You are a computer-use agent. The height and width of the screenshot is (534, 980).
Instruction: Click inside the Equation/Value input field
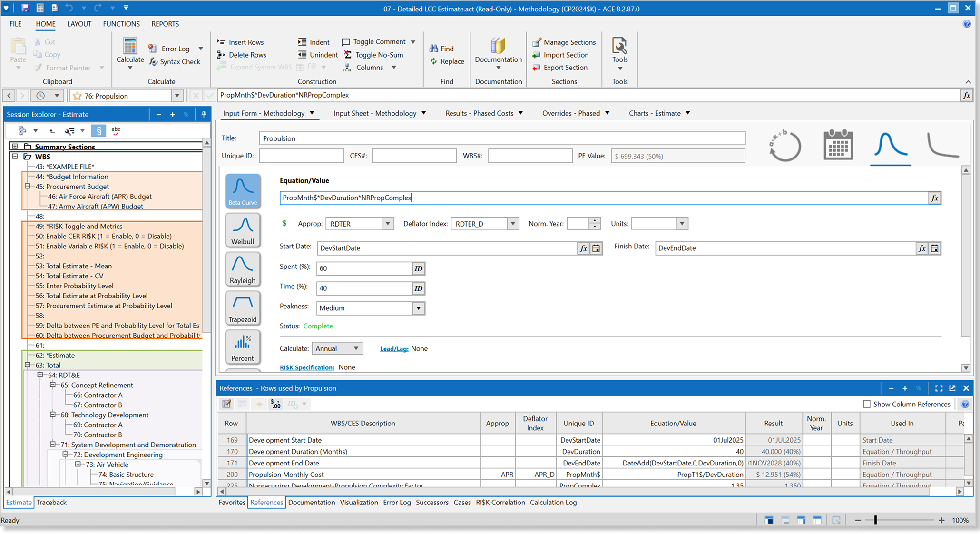coord(523,198)
